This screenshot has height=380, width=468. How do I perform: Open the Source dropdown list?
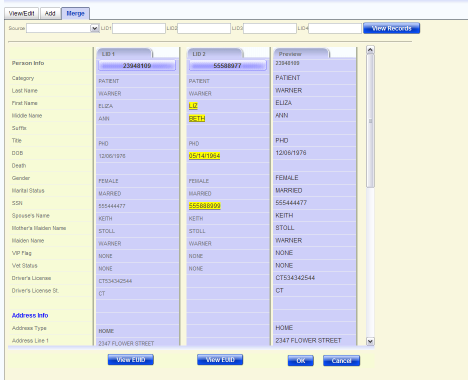[95, 28]
